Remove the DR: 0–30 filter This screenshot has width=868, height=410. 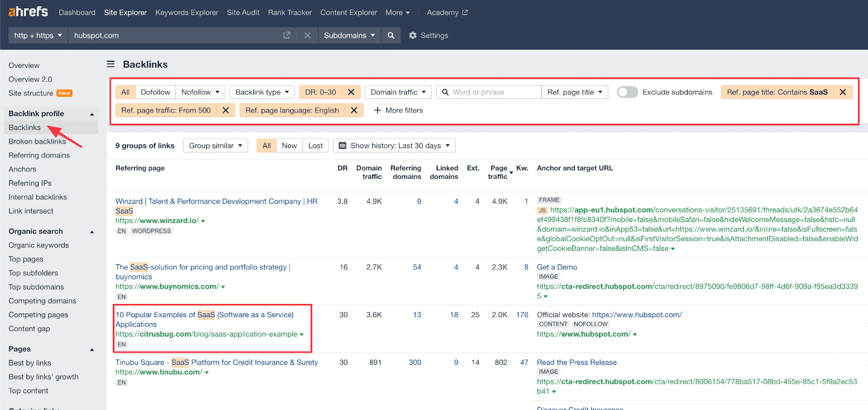point(351,92)
